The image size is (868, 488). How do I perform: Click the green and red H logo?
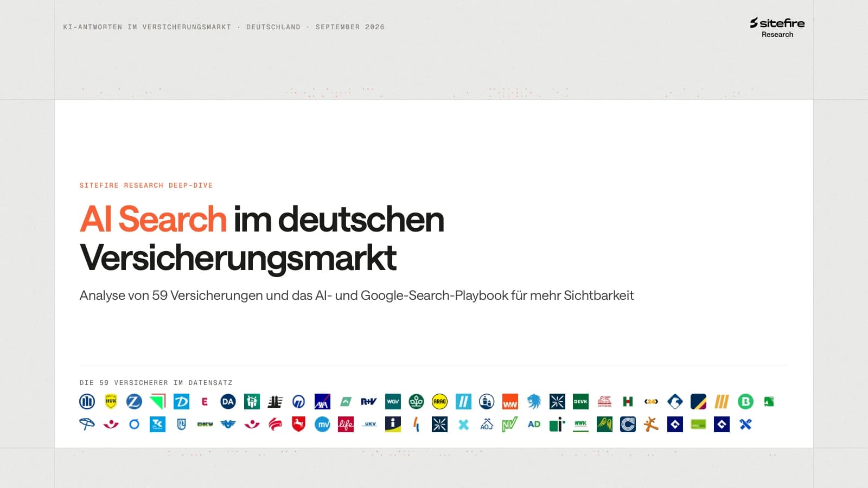(628, 401)
